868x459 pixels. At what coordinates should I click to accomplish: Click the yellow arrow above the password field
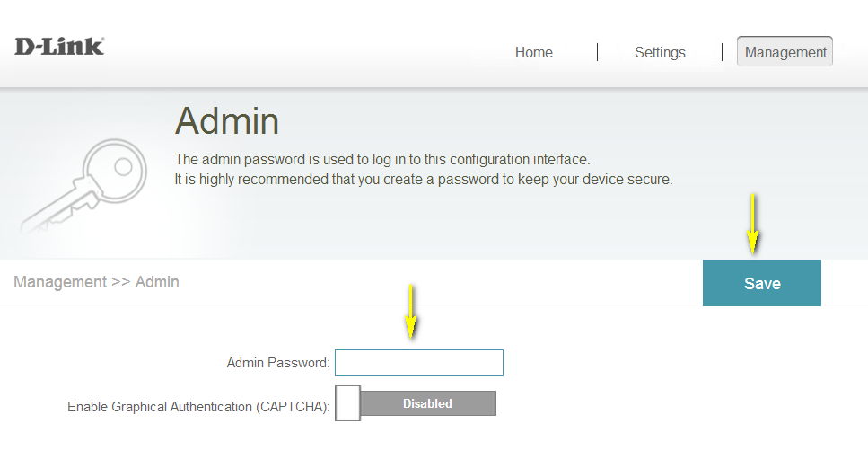[x=411, y=311]
